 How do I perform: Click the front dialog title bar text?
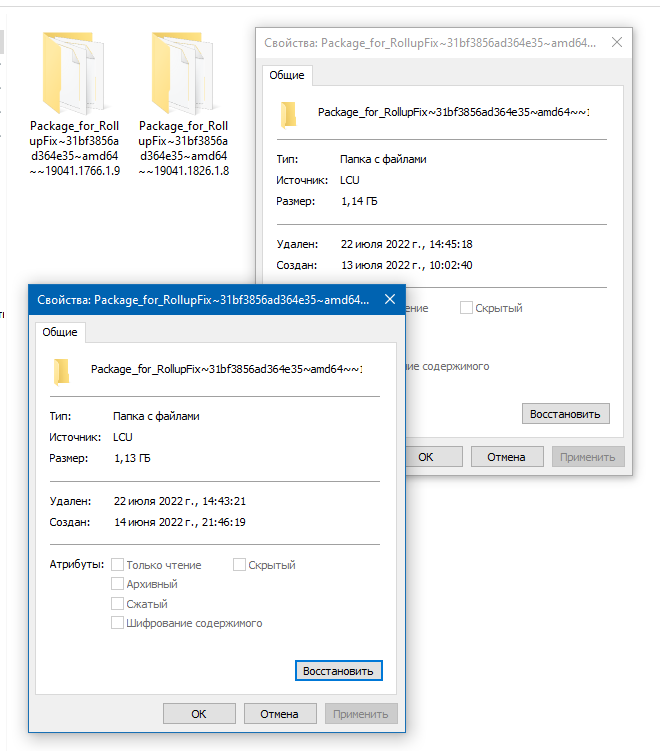tap(203, 300)
